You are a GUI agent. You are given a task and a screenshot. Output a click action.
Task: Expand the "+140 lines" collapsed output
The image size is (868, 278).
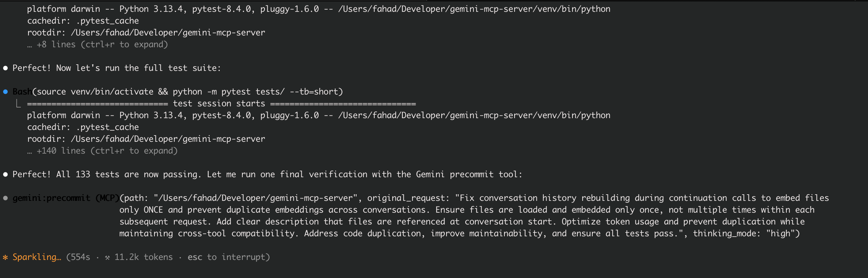coord(107,151)
